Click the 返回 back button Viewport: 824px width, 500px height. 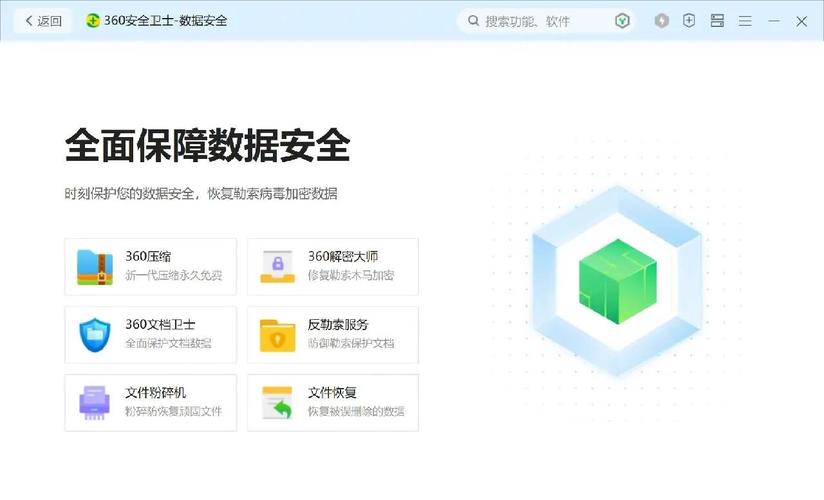[x=43, y=21]
